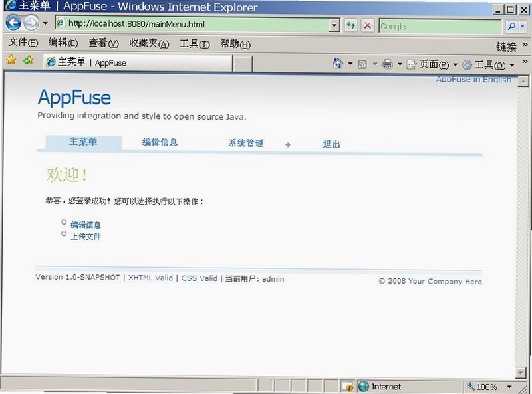
Task: Click the command bar overflow chevron
Action: 525,62
